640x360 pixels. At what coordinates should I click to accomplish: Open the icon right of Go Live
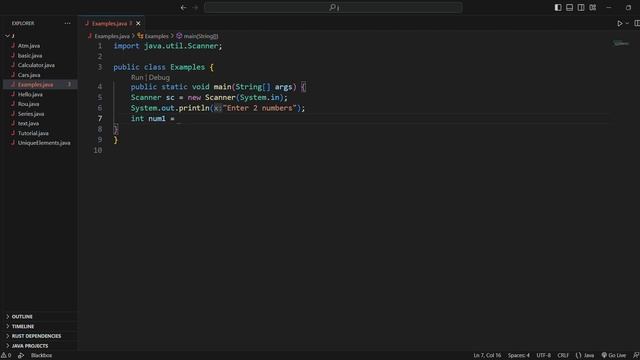(636, 356)
